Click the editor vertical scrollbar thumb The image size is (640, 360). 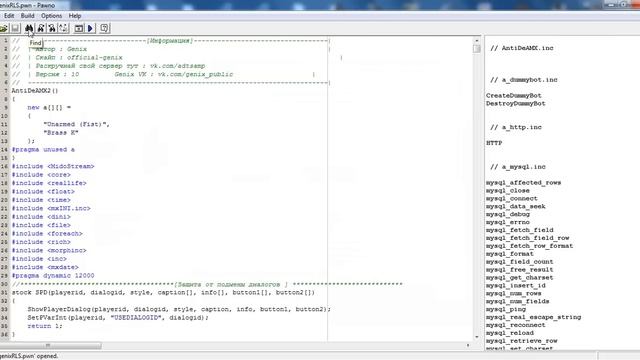click(x=477, y=49)
